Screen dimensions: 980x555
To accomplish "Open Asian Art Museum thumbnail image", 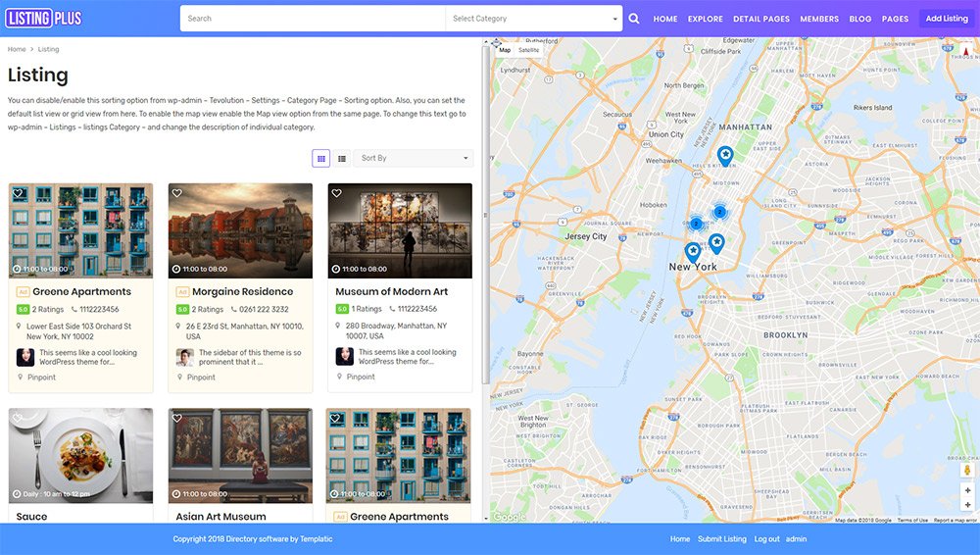I will click(240, 456).
